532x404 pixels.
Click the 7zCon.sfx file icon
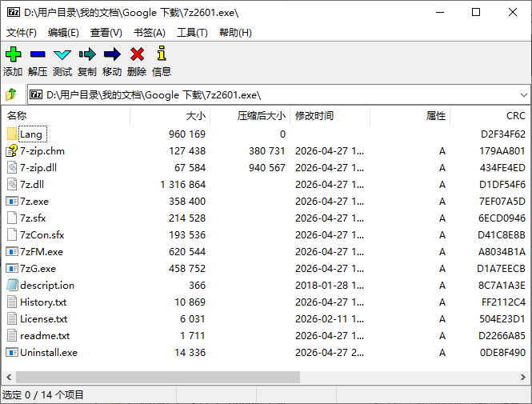tap(12, 234)
